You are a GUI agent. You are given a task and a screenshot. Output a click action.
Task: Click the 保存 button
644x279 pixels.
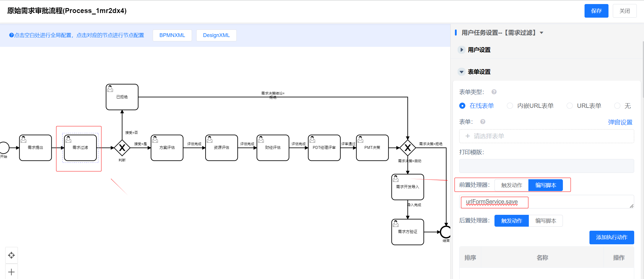coord(596,11)
